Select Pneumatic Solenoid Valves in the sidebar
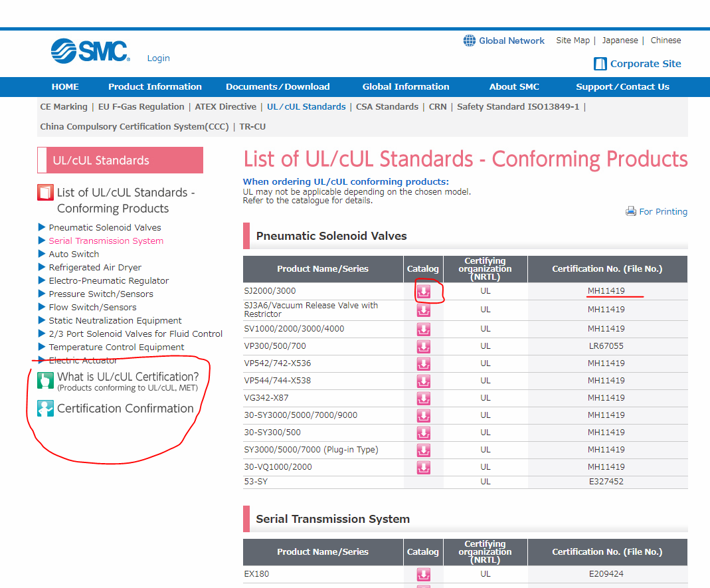710x588 pixels. 104,227
